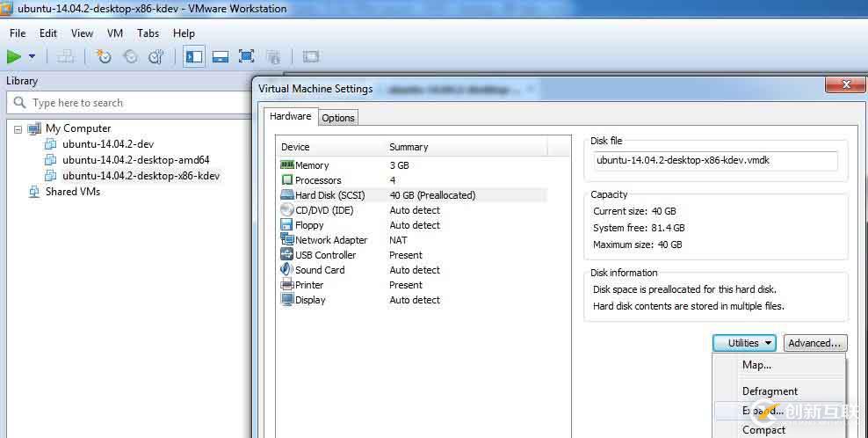The height and width of the screenshot is (438, 868).
Task: Take a snapshot using the clock-plus icon
Action: click(103, 56)
